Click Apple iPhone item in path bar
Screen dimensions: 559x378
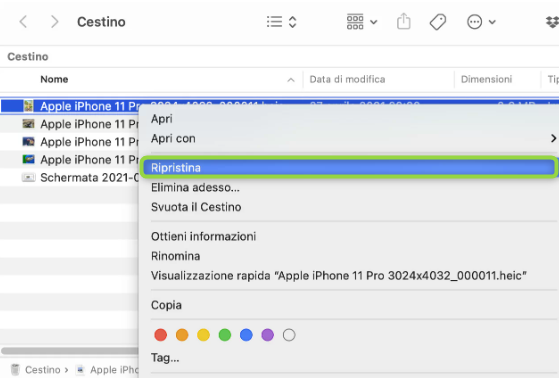point(114,370)
